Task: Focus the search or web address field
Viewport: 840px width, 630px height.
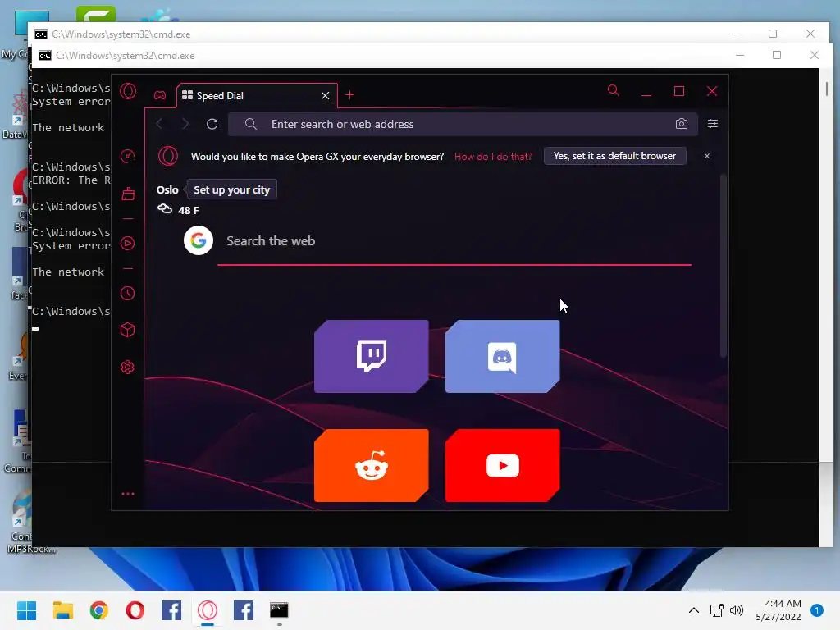Action: tap(463, 124)
